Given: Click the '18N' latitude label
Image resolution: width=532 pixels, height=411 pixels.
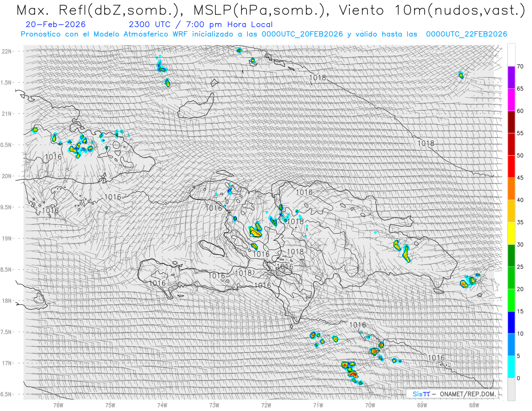Looking at the screenshot, I should click(x=8, y=301).
